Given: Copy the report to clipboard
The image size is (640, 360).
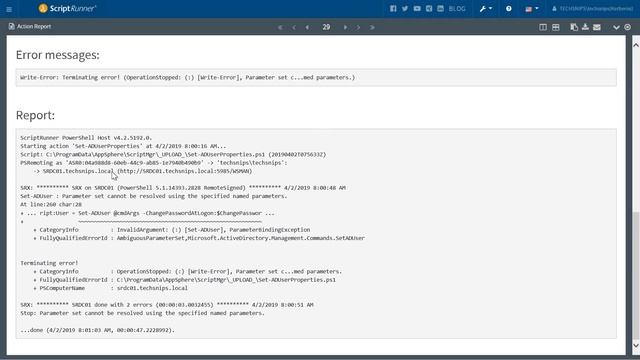Looking at the screenshot, I should click(x=574, y=27).
